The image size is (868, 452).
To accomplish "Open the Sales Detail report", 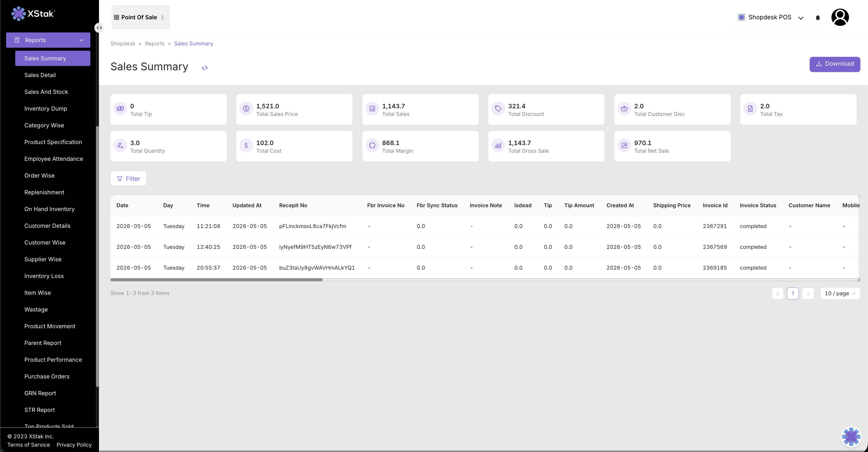I will point(40,75).
